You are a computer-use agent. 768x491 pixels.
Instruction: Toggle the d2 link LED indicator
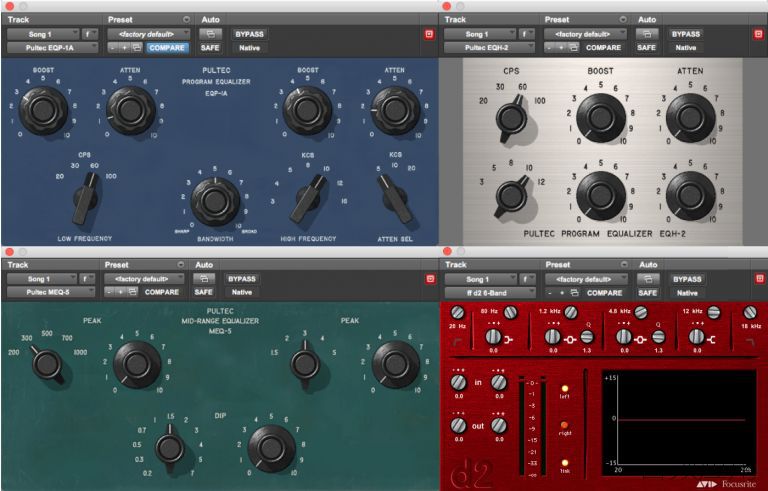565,463
